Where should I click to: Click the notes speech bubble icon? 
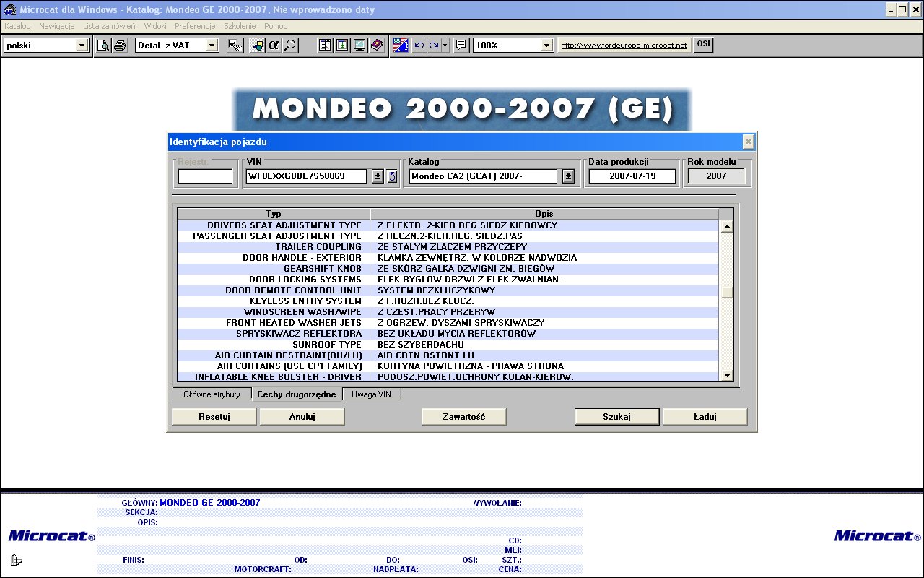(461, 46)
